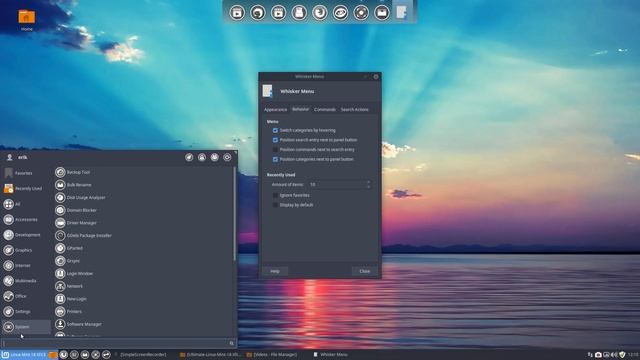The width and height of the screenshot is (640, 360).
Task: Select the Settings category
Action: click(26, 312)
